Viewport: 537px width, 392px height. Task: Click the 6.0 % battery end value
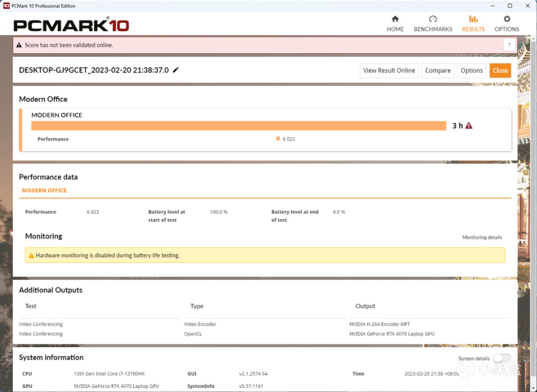click(x=339, y=212)
